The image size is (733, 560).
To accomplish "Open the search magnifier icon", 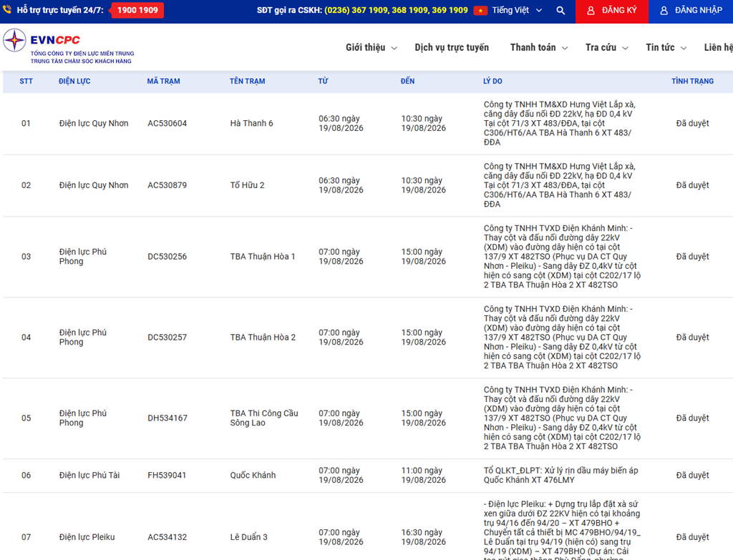I will 560,10.
